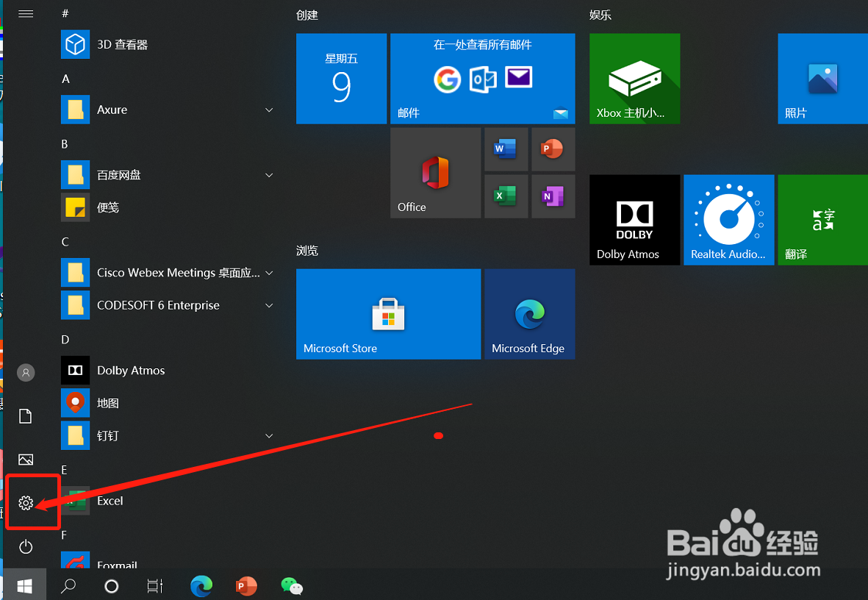
Task: Expand CODESOFT 6 Enterprise folder chevron
Action: (269, 305)
